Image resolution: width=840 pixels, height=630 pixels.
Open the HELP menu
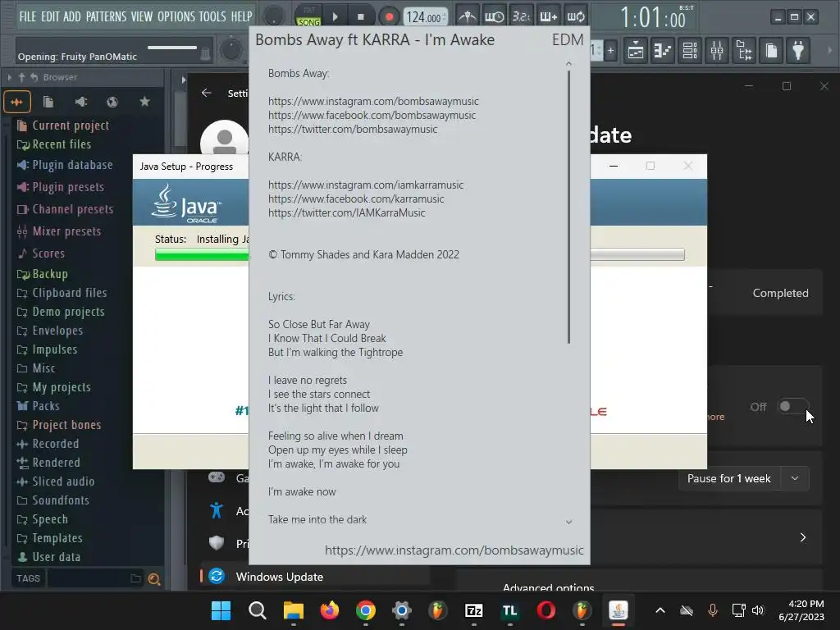(x=242, y=16)
